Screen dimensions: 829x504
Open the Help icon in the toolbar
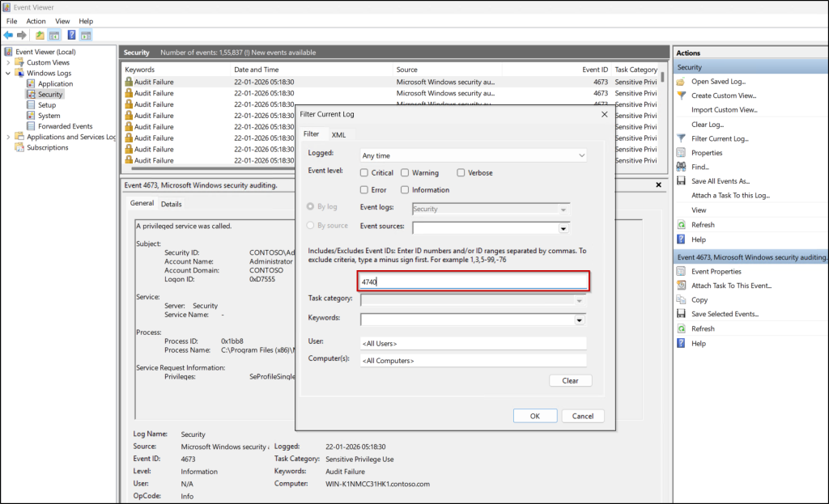coord(71,35)
